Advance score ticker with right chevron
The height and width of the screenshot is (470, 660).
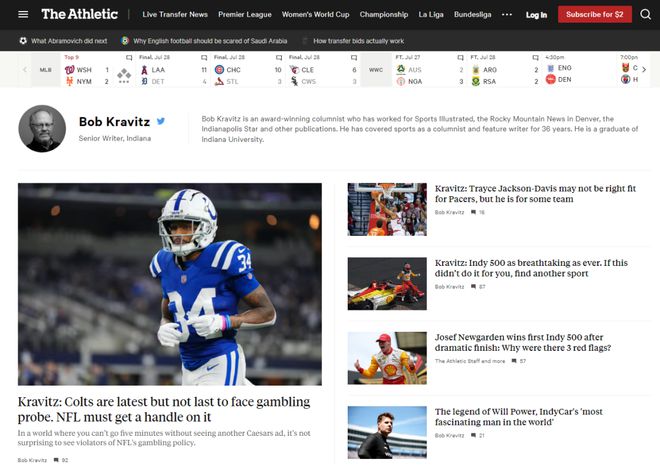click(644, 69)
